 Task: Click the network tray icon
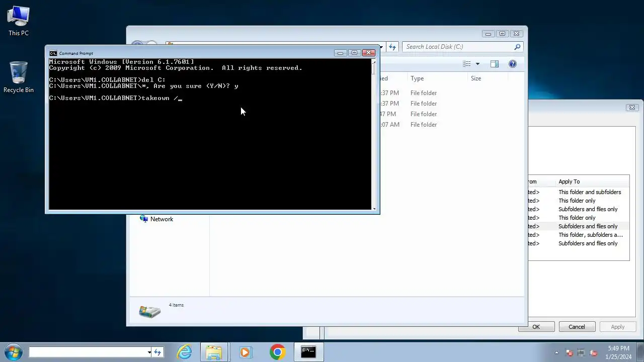[582, 353]
